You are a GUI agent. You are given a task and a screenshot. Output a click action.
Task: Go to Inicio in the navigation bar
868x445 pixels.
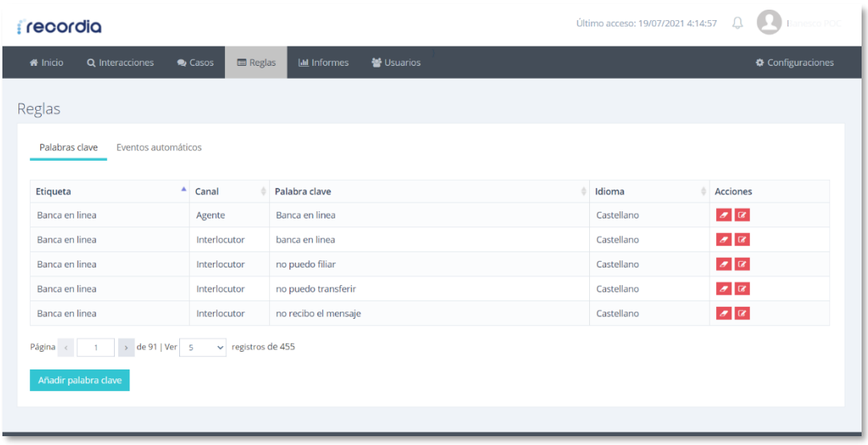point(47,63)
